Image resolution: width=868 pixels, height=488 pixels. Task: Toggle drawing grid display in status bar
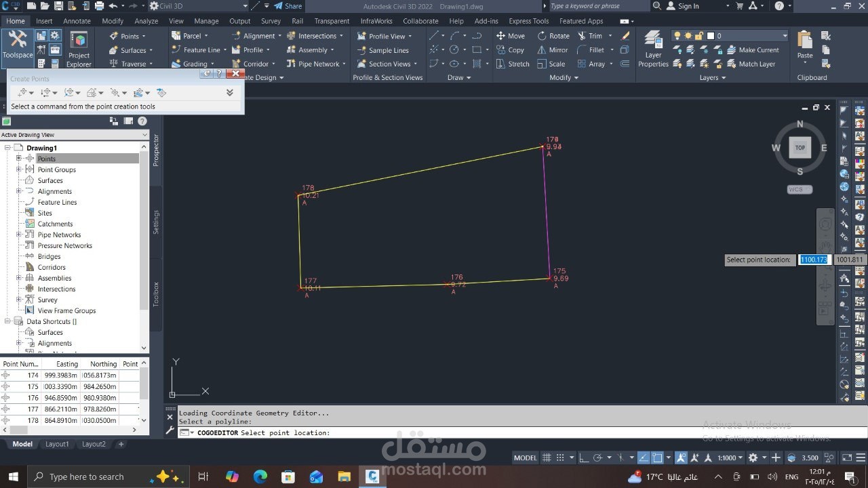click(x=547, y=457)
